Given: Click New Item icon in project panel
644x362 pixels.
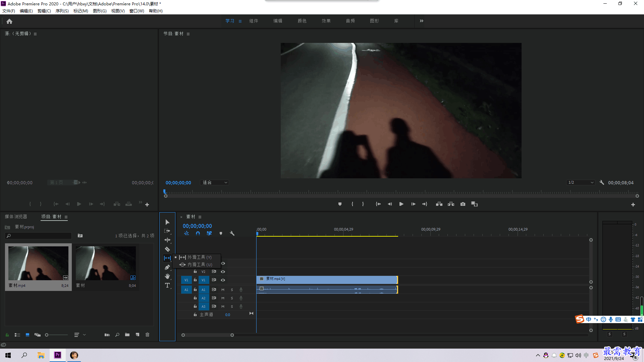Looking at the screenshot, I should 138,335.
